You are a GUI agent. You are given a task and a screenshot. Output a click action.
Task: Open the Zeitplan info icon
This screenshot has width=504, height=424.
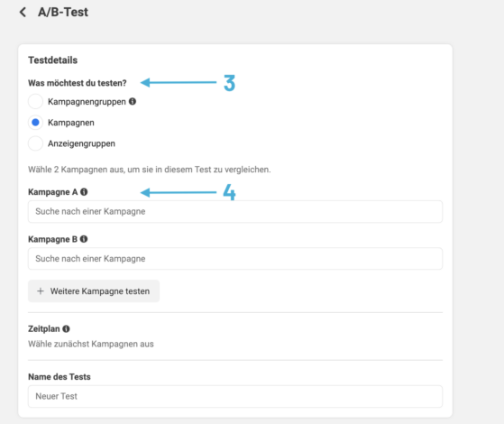[66, 328]
